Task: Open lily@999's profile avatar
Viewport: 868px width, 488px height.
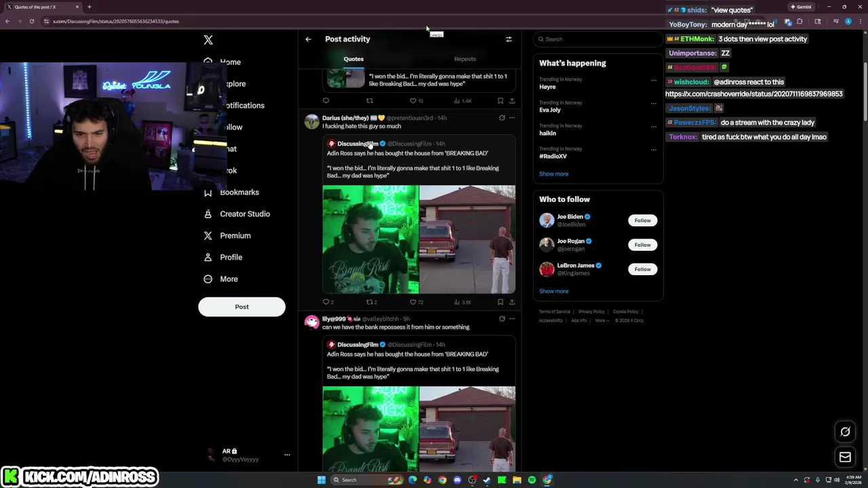Action: click(312, 323)
